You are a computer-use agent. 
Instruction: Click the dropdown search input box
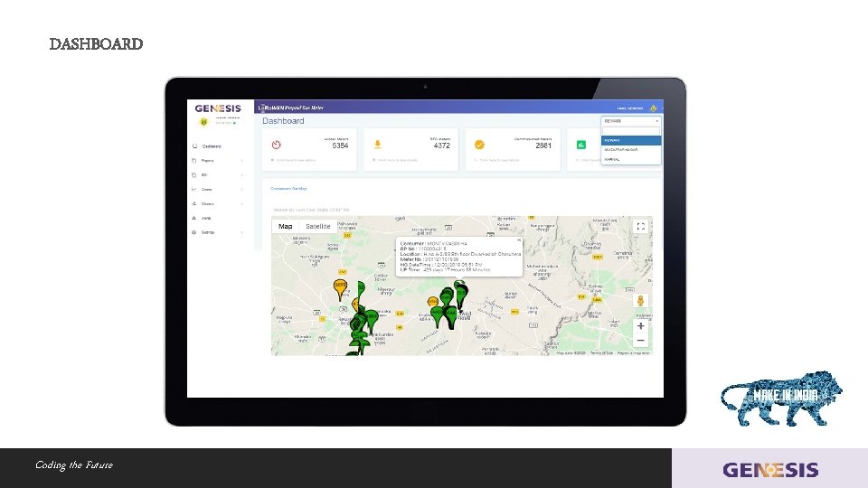click(630, 131)
